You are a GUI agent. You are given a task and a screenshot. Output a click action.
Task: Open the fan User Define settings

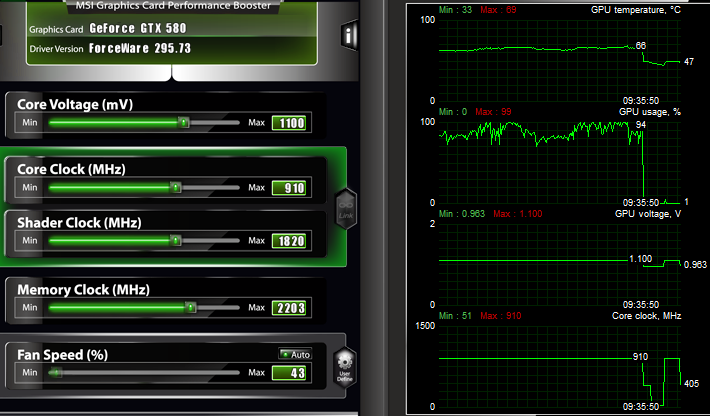click(345, 368)
